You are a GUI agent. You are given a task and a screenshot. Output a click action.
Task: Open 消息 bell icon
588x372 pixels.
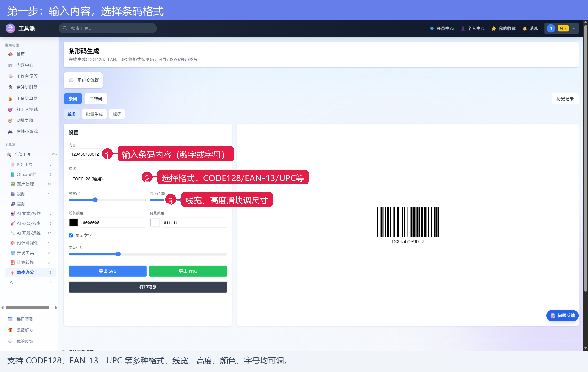point(525,28)
